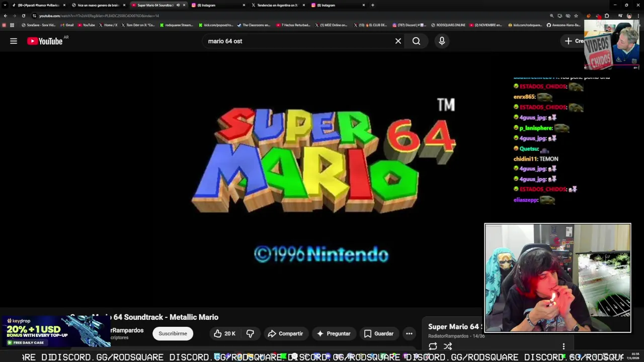Go back with the browser back arrow

6,16
